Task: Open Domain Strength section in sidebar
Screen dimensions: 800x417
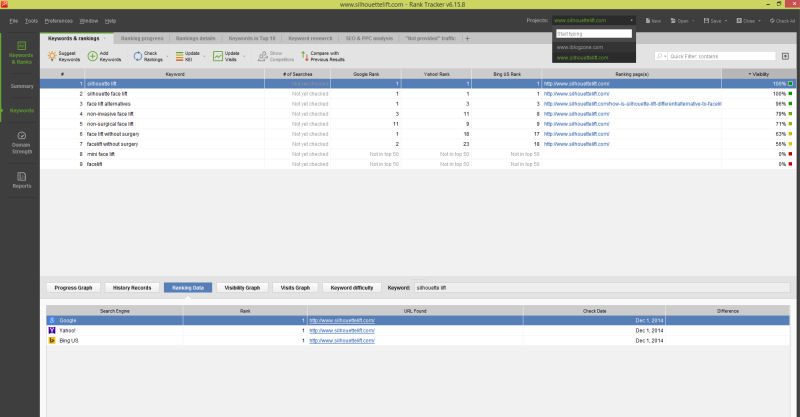Action: 21,142
